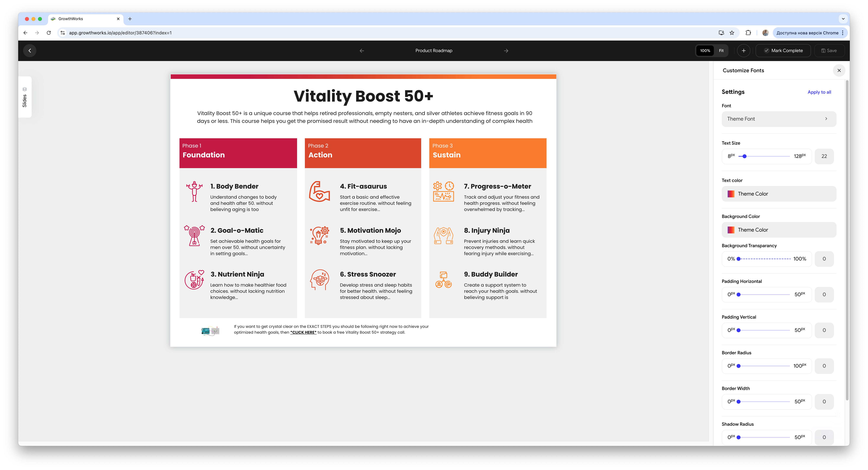Click Stress Snoozer head icon

point(319,280)
